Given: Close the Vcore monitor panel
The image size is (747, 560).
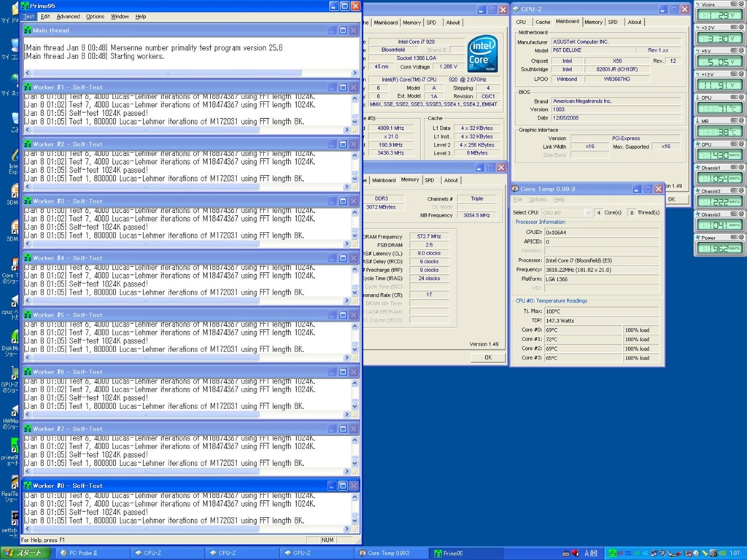Looking at the screenshot, I should click(741, 4).
